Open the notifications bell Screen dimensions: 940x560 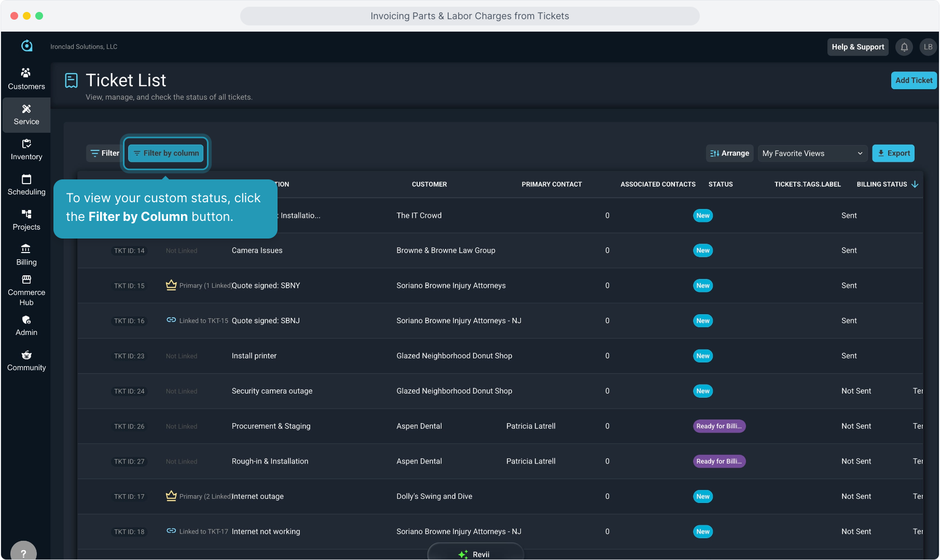[904, 47]
